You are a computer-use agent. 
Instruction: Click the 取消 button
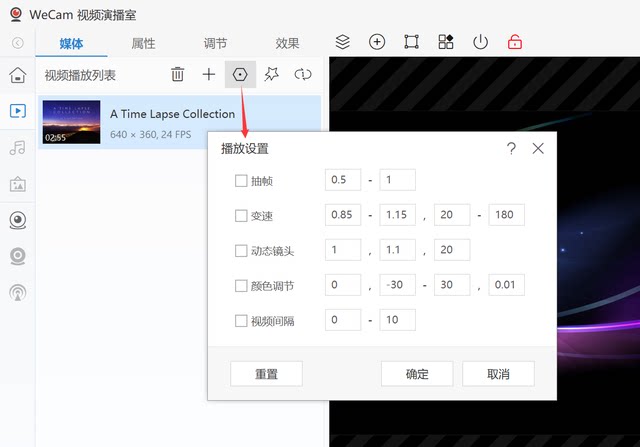(x=498, y=374)
